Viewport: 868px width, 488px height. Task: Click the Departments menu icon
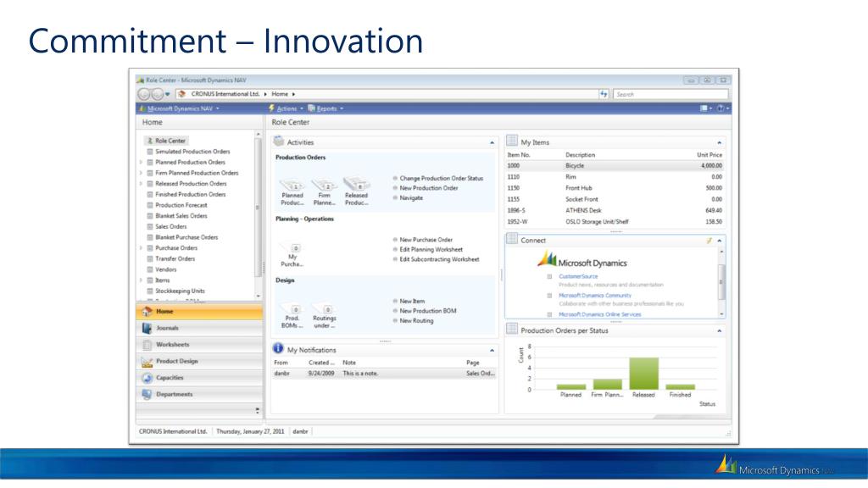147,395
